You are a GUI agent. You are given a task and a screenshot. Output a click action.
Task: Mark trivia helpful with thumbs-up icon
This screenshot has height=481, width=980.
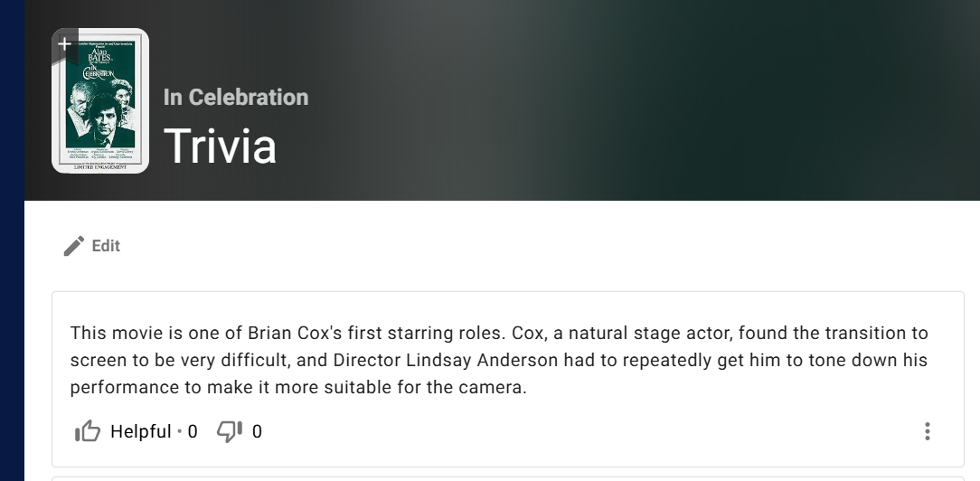coord(88,431)
